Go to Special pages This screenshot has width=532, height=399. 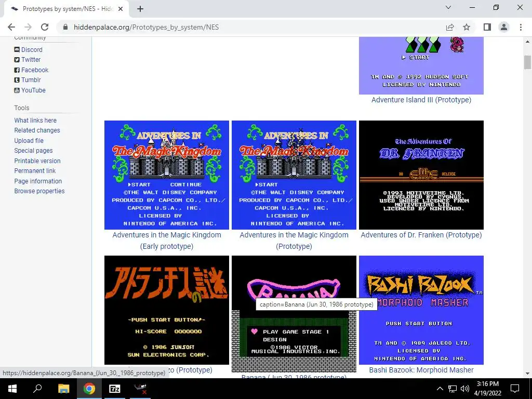33,151
